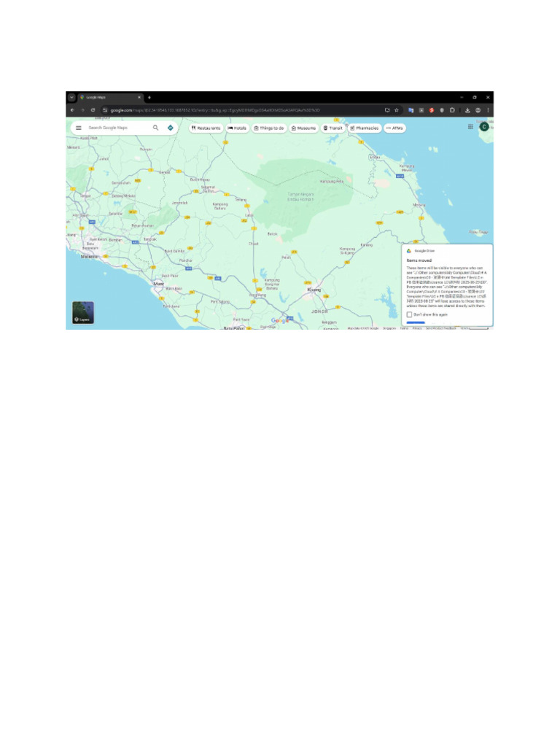Screen dimensions: 560x747
Task: Click the 'Search Google Maps' input field
Action: (117, 128)
